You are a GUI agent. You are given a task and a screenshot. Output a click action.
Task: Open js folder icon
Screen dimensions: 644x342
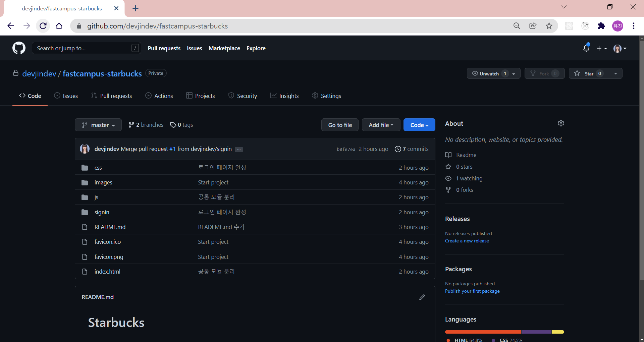point(85,197)
